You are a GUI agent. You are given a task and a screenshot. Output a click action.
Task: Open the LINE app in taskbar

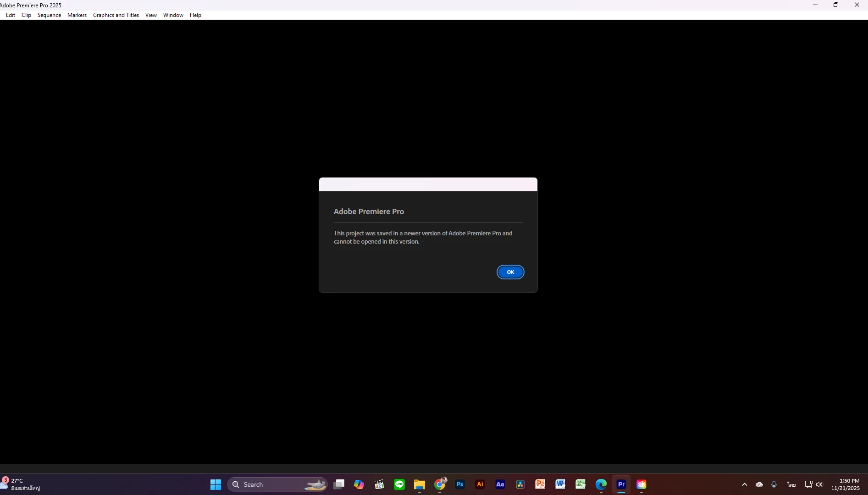coord(399,484)
